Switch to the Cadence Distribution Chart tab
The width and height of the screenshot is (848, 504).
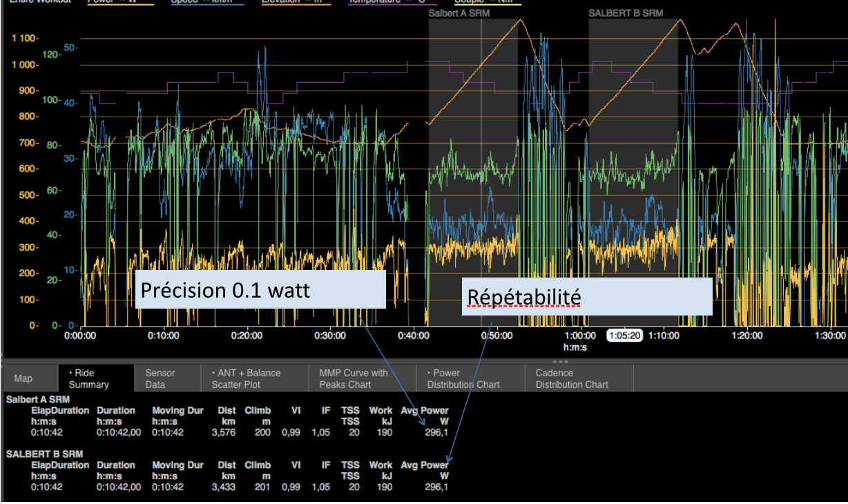pos(572,378)
